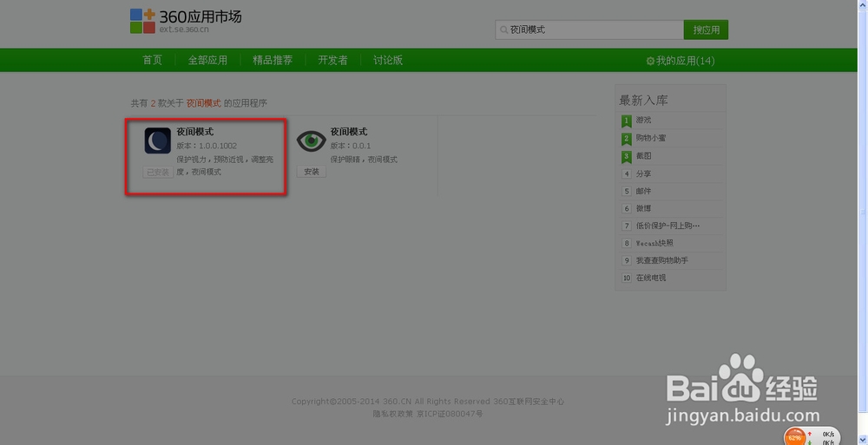
Task: Open the 开发者 nav item
Action: [332, 61]
